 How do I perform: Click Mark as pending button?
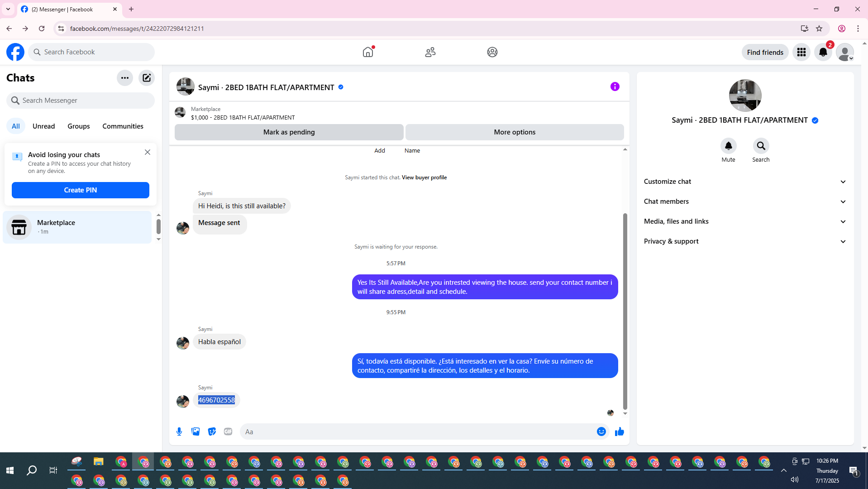(289, 132)
